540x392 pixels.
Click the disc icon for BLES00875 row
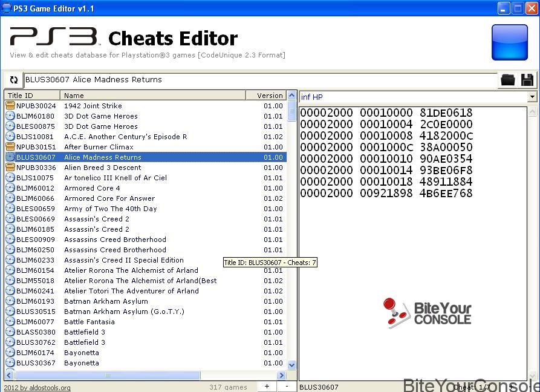pyautogui.click(x=10, y=126)
